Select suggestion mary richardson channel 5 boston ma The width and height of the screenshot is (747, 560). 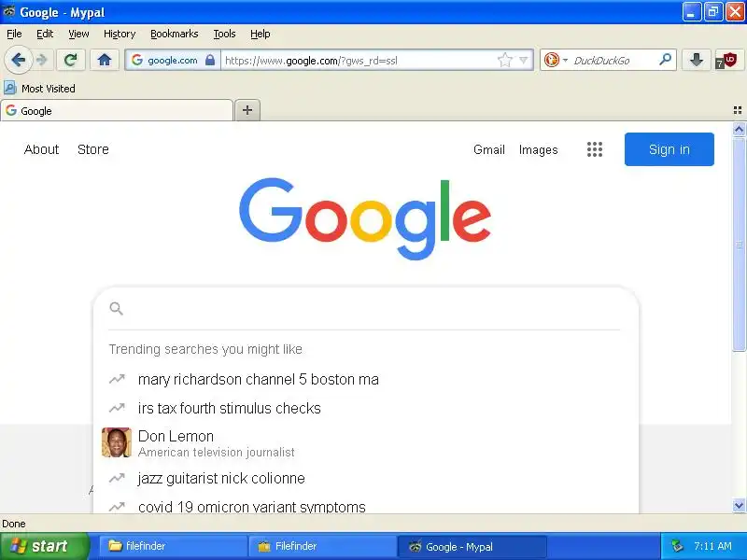[259, 380]
